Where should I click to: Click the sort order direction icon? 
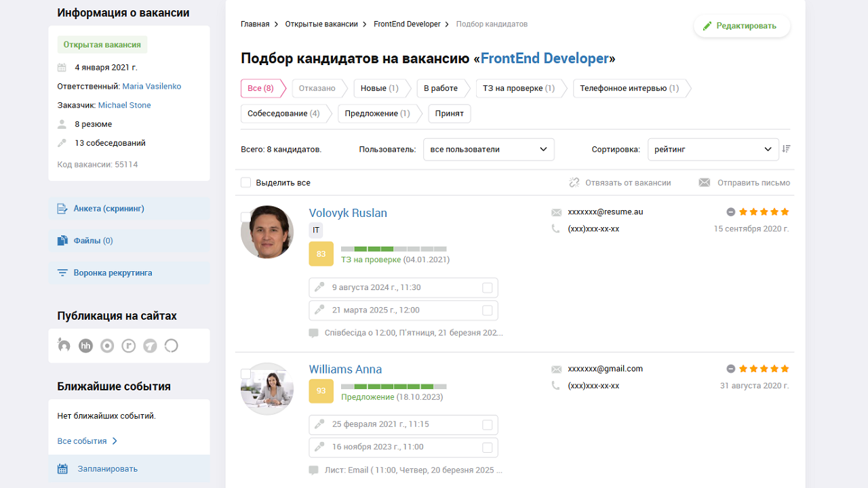[x=786, y=149]
